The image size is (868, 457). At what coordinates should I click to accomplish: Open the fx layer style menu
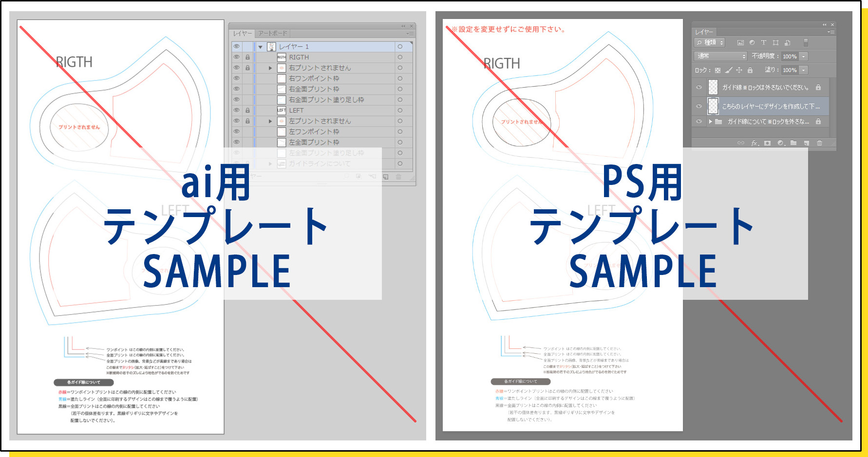[x=755, y=143]
